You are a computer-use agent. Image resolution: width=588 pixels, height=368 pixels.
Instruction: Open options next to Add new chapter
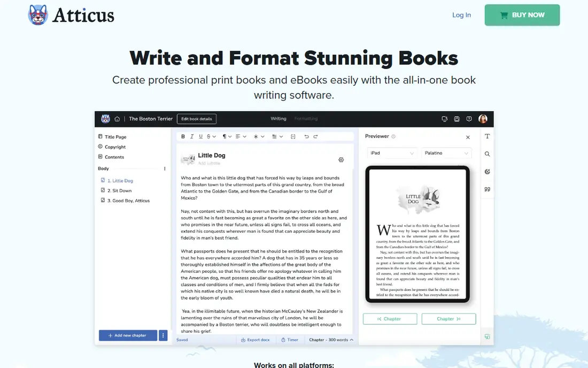click(x=163, y=335)
